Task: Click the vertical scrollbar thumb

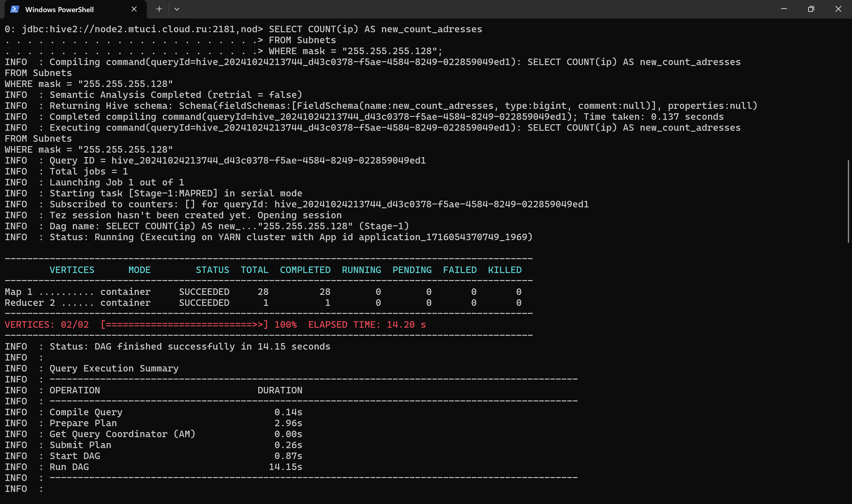Action: tap(848, 202)
